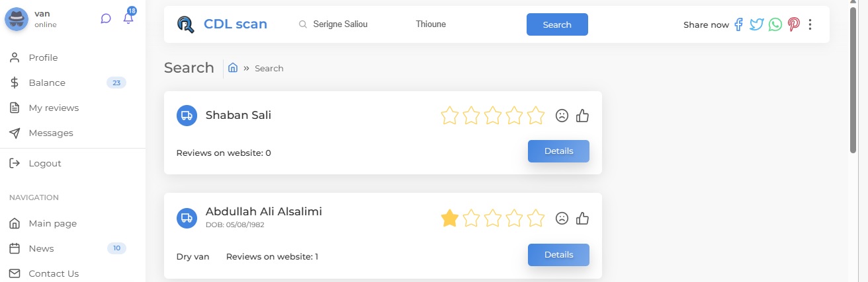This screenshot has width=868, height=282.
Task: Click the CDL scan logo
Action: tap(222, 24)
